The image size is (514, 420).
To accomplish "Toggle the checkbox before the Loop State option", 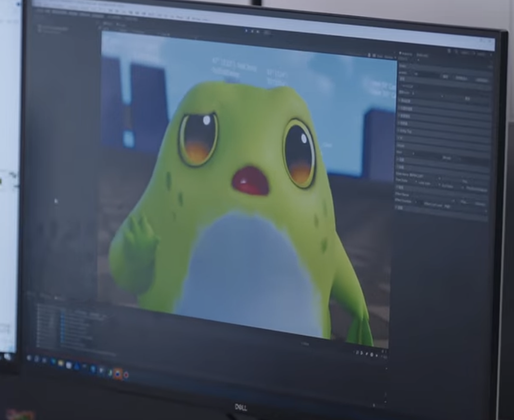I will [416, 182].
